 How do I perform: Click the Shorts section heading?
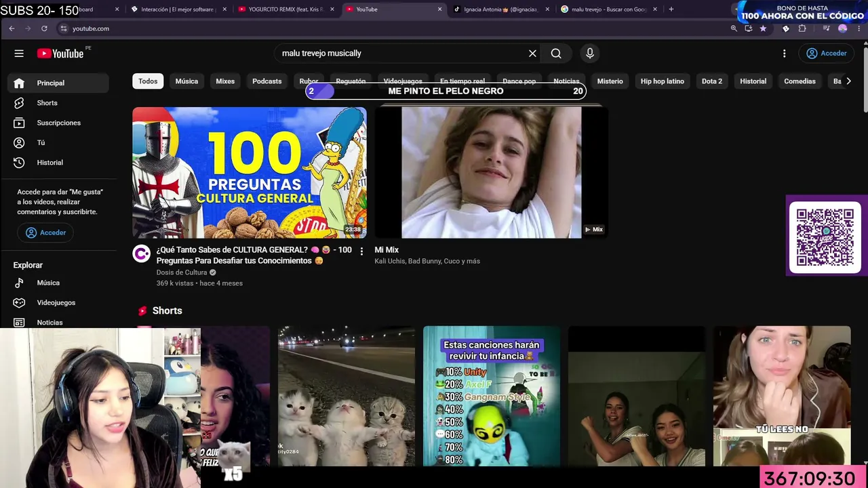click(167, 311)
